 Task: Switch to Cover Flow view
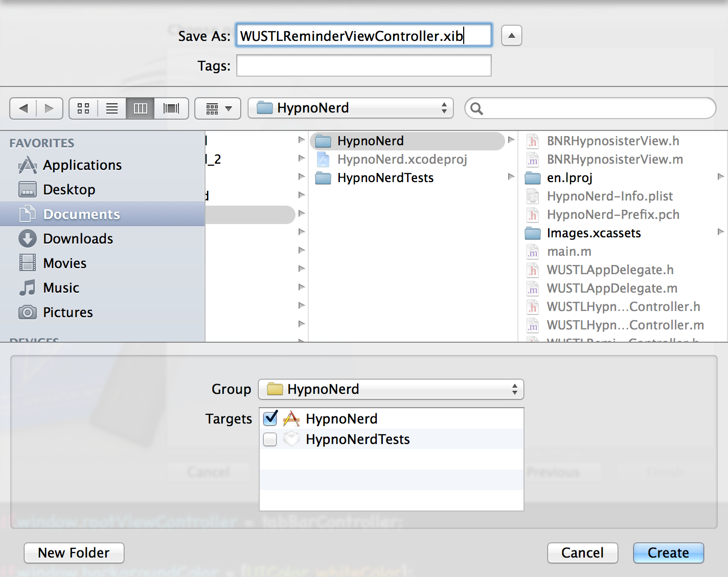point(171,108)
